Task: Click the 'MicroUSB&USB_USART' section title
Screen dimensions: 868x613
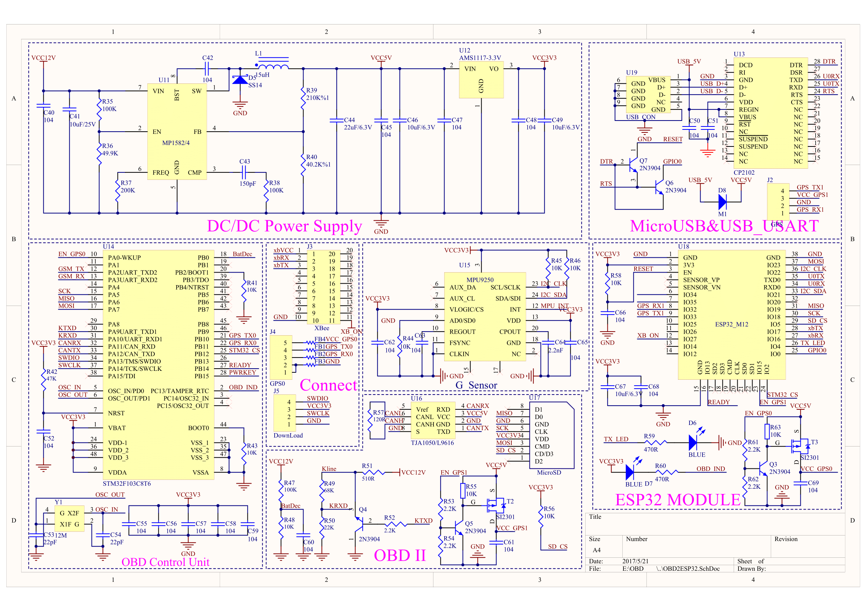Action: (724, 226)
